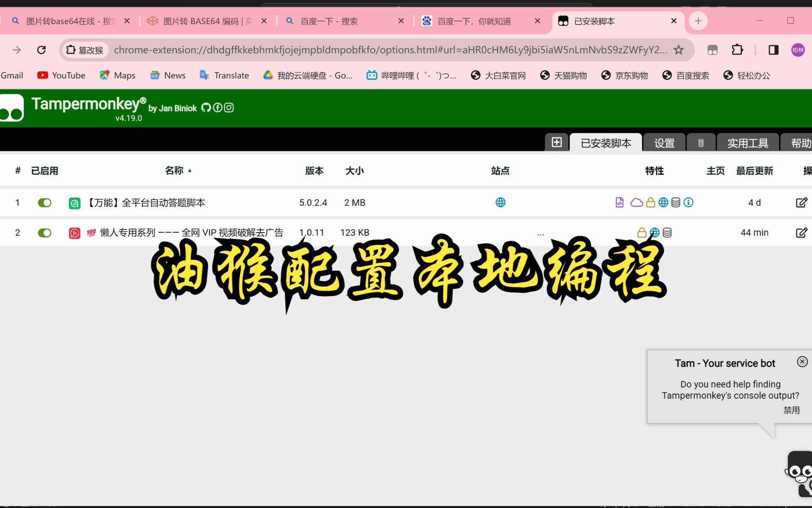Click the lock feature icon on row 2
Image resolution: width=812 pixels, height=508 pixels.
click(641, 232)
